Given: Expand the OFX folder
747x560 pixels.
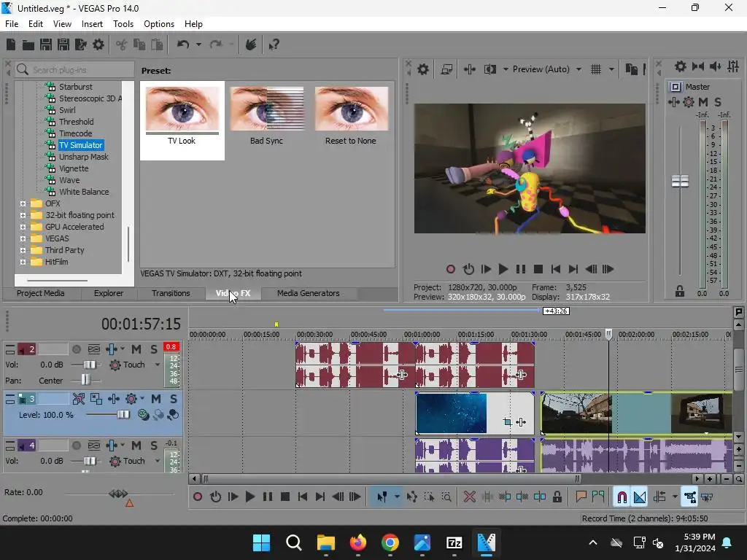Looking at the screenshot, I should pos(23,204).
